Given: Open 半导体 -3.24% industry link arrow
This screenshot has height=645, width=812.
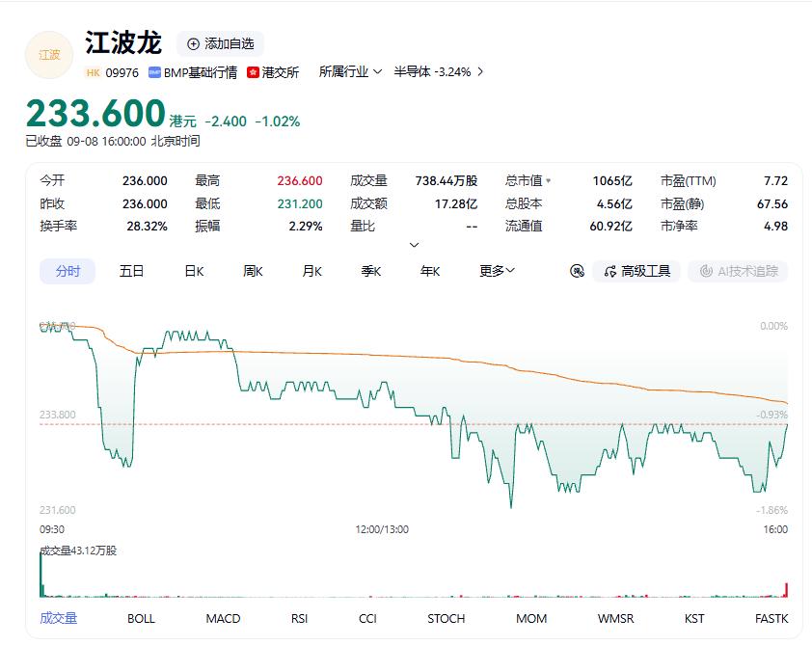Looking at the screenshot, I should pos(480,72).
